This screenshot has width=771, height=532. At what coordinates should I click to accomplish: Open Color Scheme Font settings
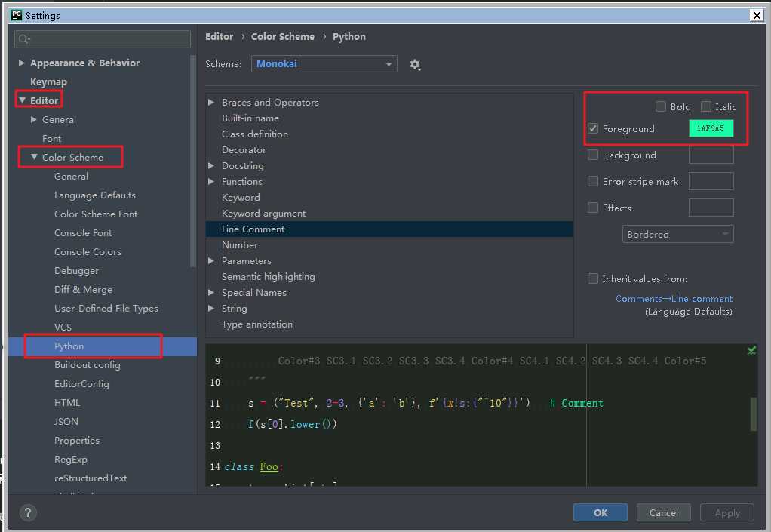click(96, 214)
